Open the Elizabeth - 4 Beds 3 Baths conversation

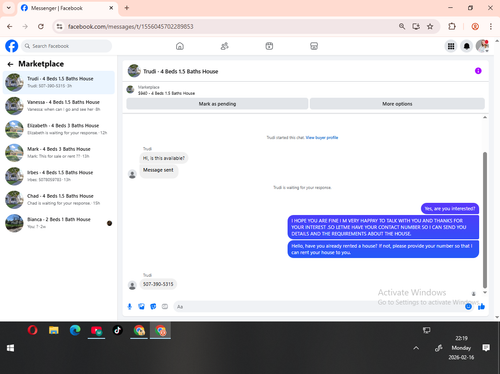click(x=59, y=129)
